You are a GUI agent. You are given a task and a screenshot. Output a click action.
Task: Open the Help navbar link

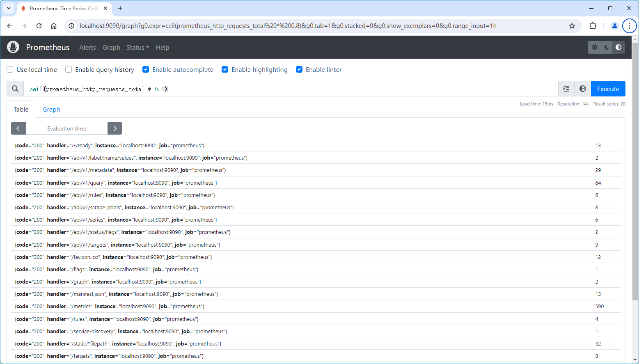tap(163, 48)
